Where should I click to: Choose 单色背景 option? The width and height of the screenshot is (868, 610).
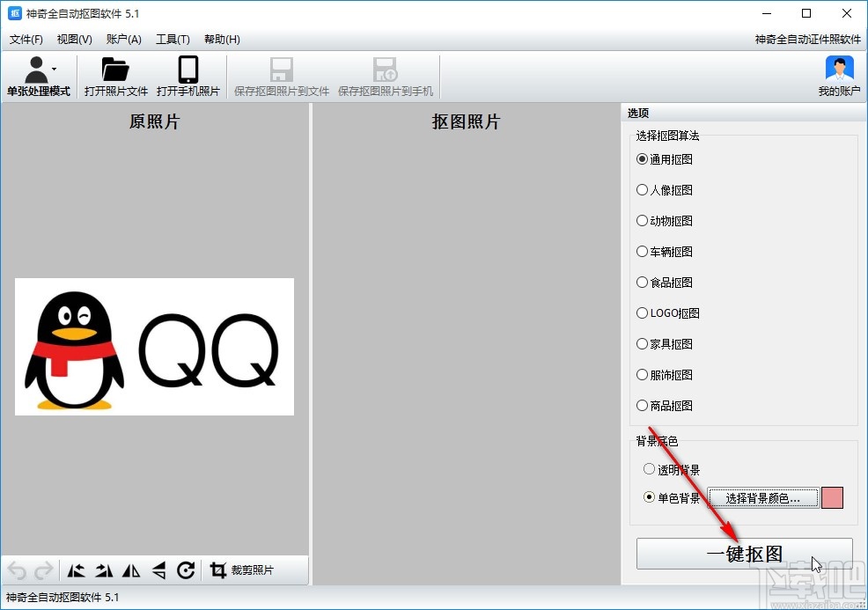pyautogui.click(x=672, y=498)
